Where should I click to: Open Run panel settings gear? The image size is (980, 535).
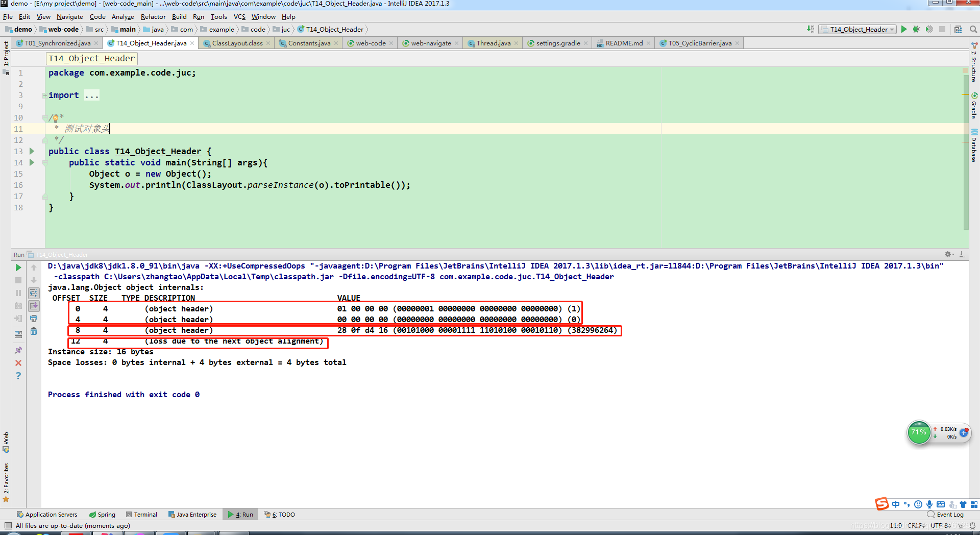coord(948,254)
